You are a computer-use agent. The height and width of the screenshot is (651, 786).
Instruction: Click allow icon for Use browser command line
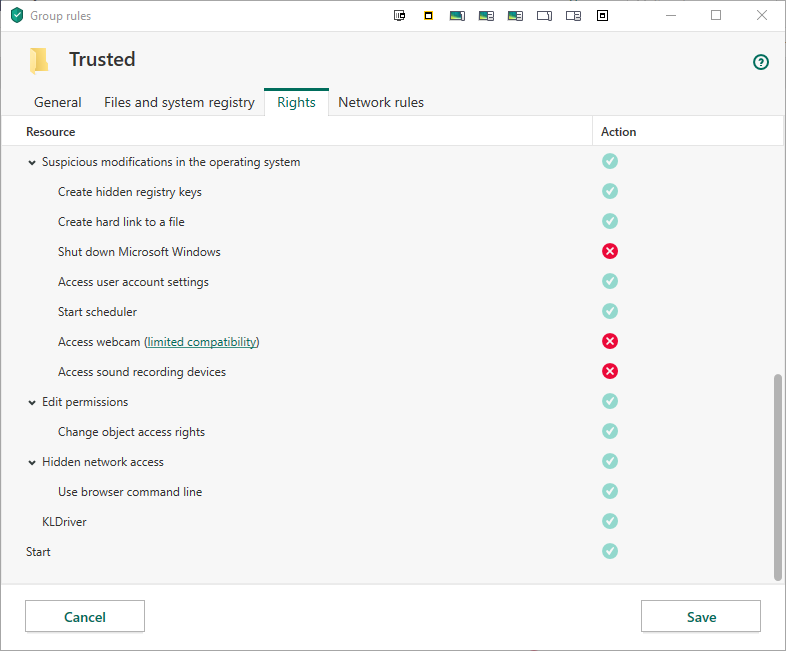coord(610,491)
